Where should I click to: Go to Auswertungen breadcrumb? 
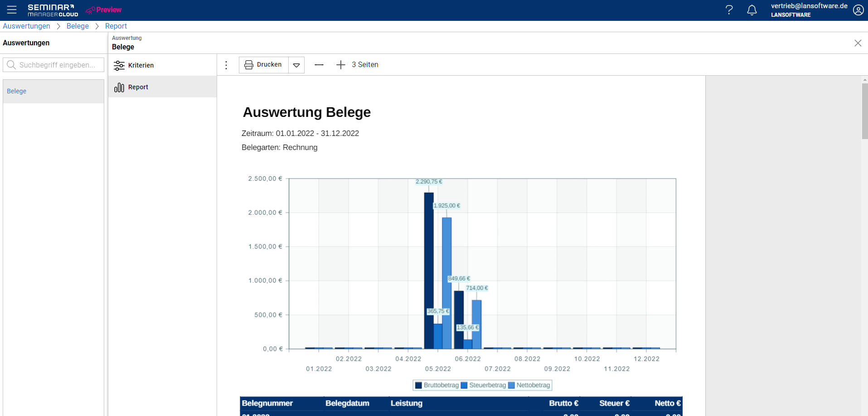[x=26, y=26]
